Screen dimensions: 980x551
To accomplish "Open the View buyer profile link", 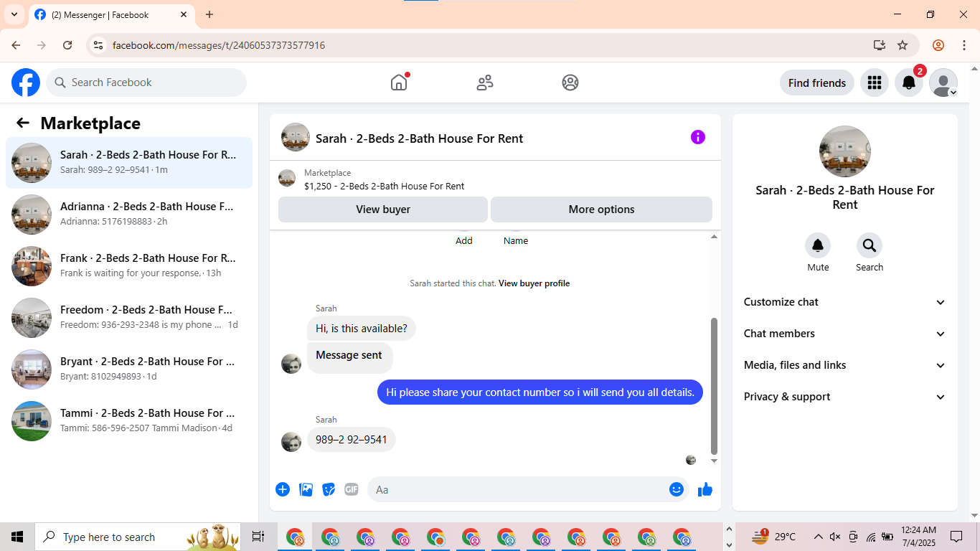I will 534,283.
